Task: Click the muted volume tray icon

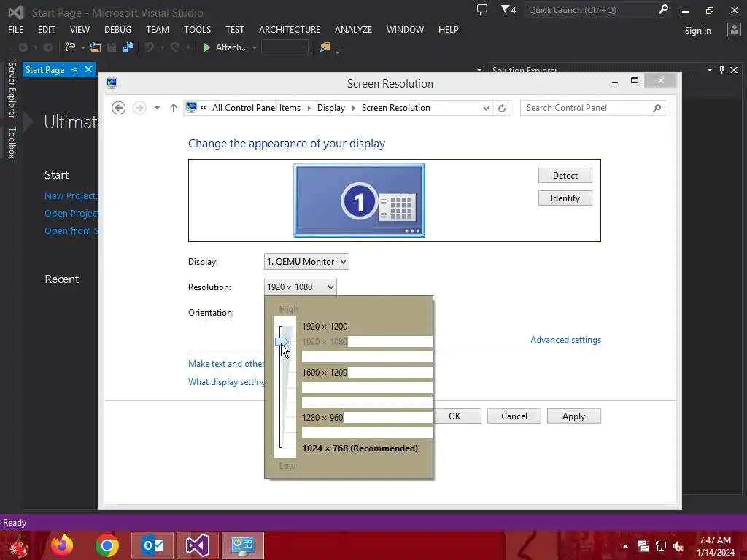Action: point(678,546)
